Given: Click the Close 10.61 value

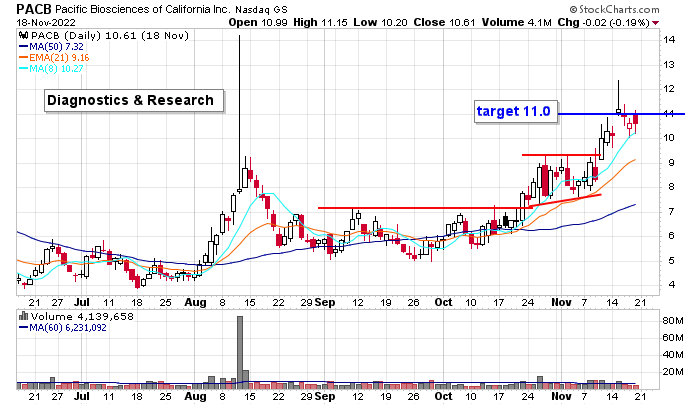Looking at the screenshot, I should click(x=444, y=22).
